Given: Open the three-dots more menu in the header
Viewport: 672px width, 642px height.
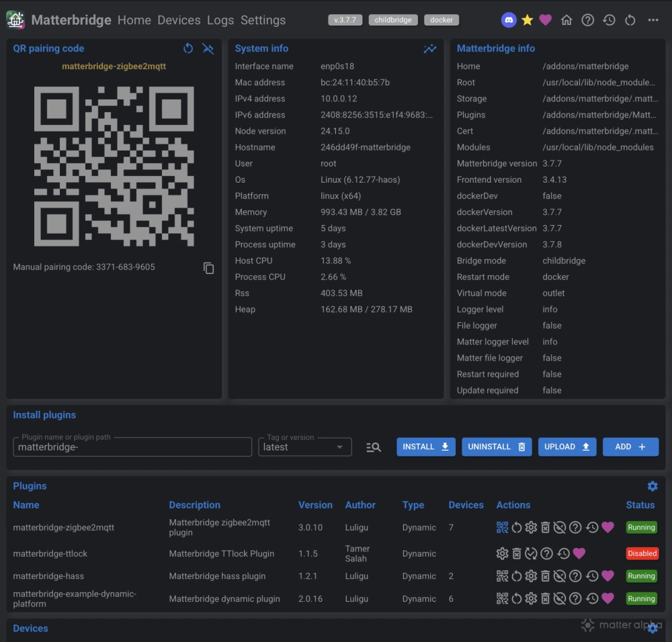Looking at the screenshot, I should pyautogui.click(x=653, y=20).
